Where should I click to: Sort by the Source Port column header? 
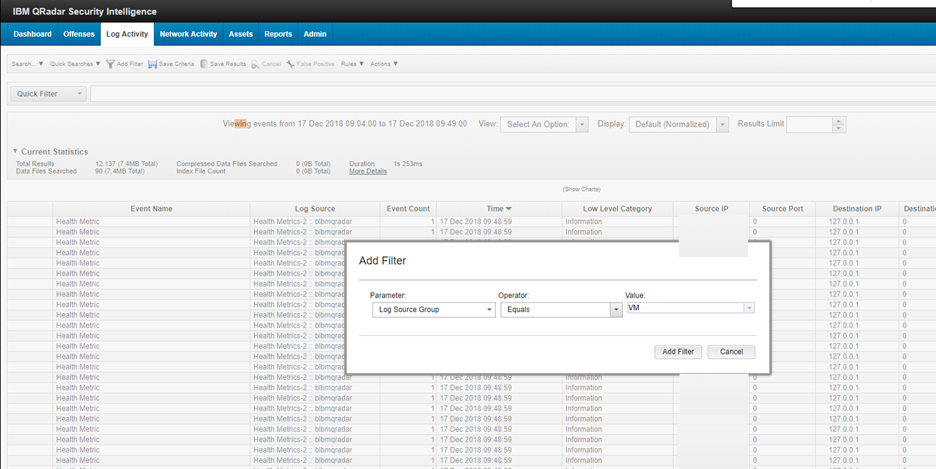pyautogui.click(x=783, y=209)
